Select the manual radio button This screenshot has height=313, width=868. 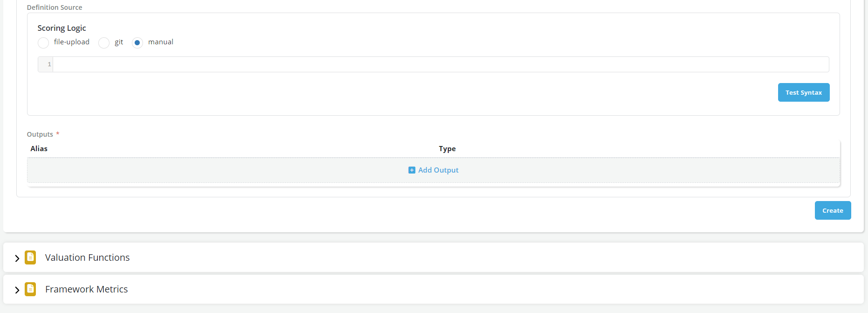[x=137, y=43]
